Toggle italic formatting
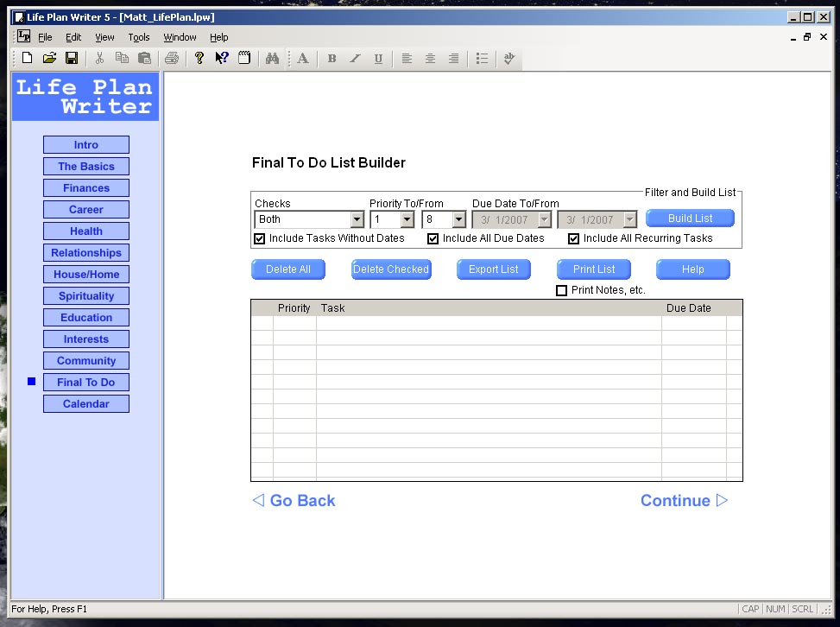Image resolution: width=840 pixels, height=627 pixels. tap(355, 59)
